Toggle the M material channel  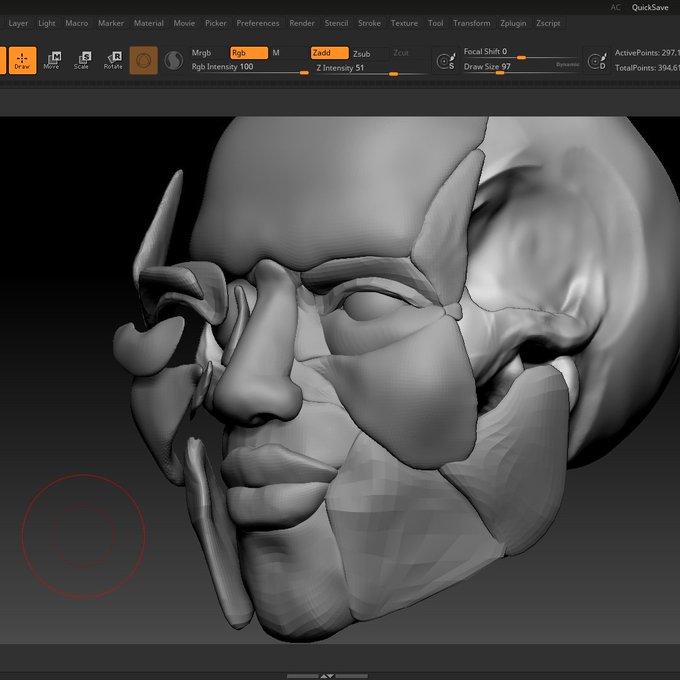(276, 53)
